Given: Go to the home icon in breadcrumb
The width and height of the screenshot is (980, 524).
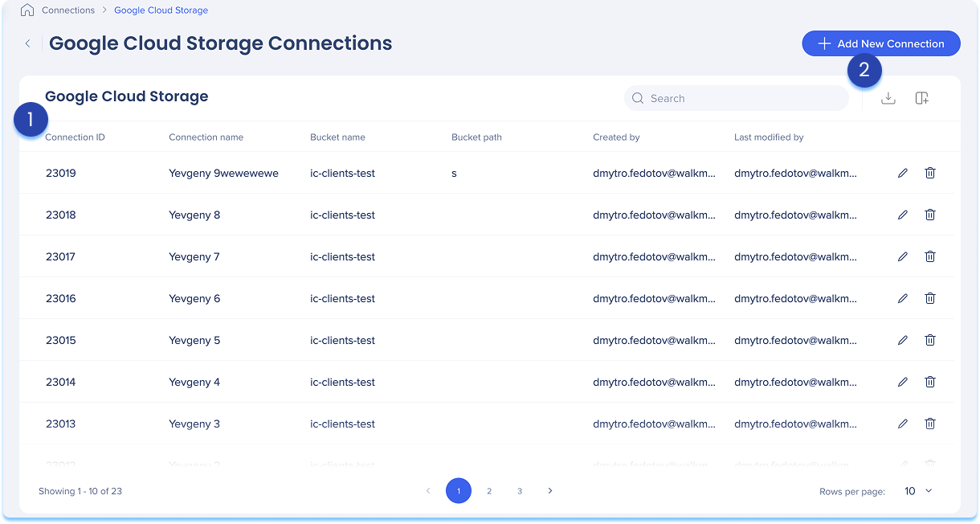Looking at the screenshot, I should [27, 10].
